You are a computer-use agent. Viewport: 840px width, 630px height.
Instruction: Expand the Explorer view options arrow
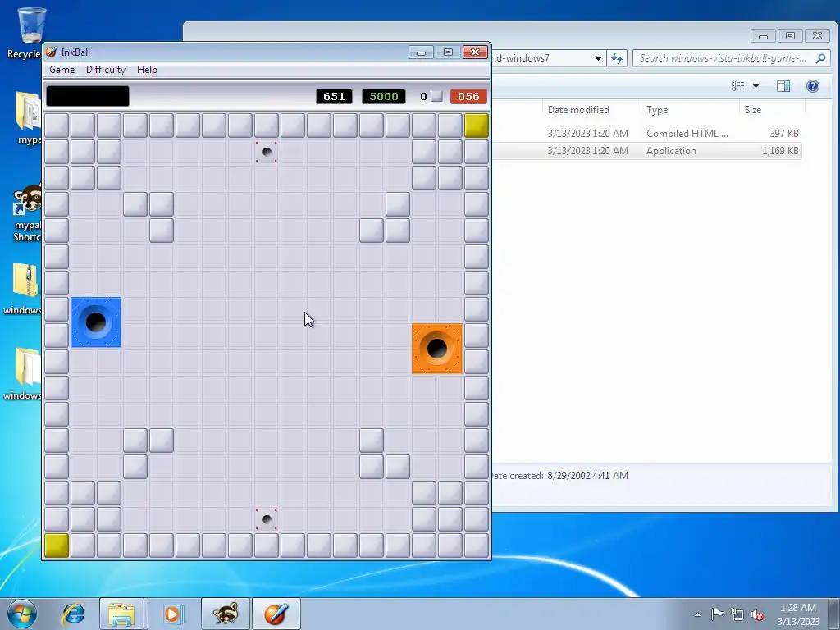pyautogui.click(x=756, y=86)
